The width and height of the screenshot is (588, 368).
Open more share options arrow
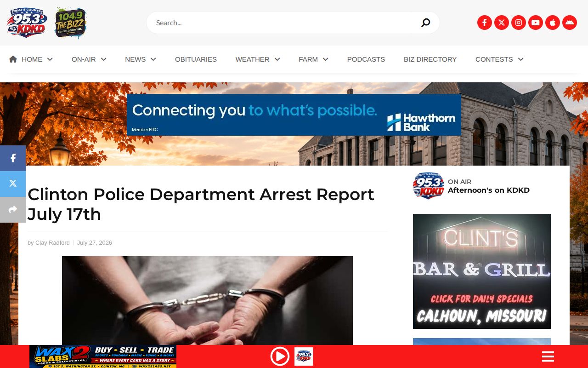pyautogui.click(x=13, y=210)
